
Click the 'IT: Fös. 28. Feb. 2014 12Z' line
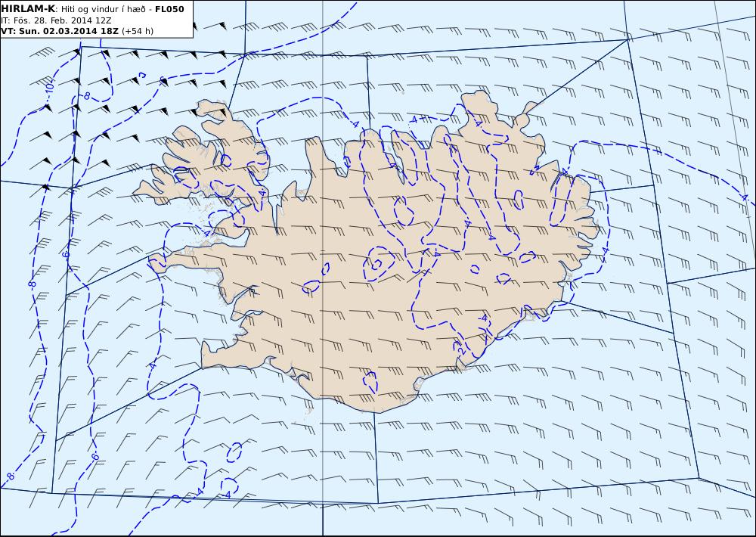[x=56, y=20]
